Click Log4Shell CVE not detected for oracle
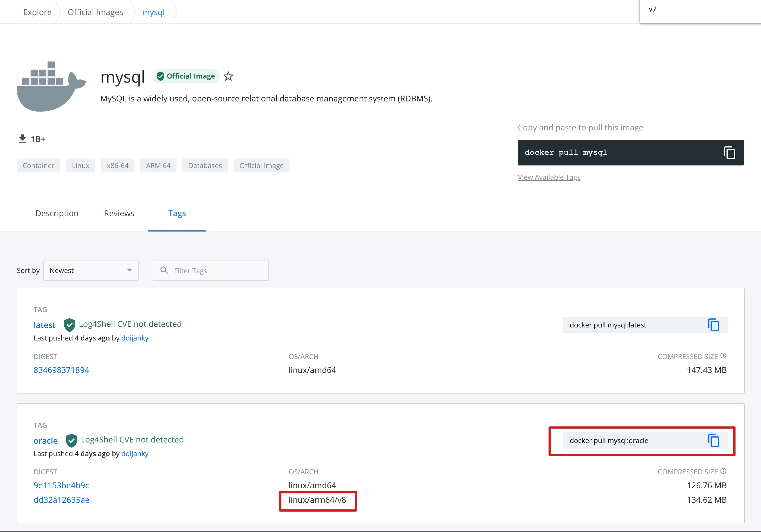Image resolution: width=761 pixels, height=532 pixels. pyautogui.click(x=132, y=440)
